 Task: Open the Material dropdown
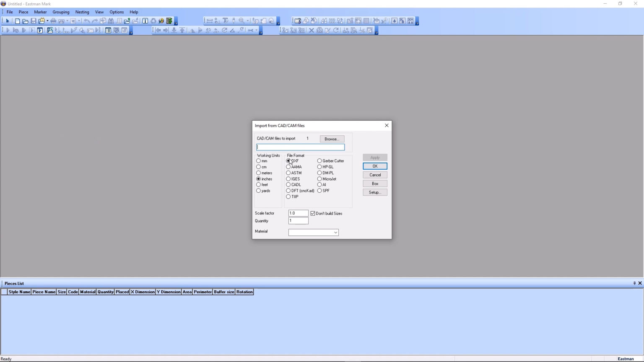pos(335,232)
